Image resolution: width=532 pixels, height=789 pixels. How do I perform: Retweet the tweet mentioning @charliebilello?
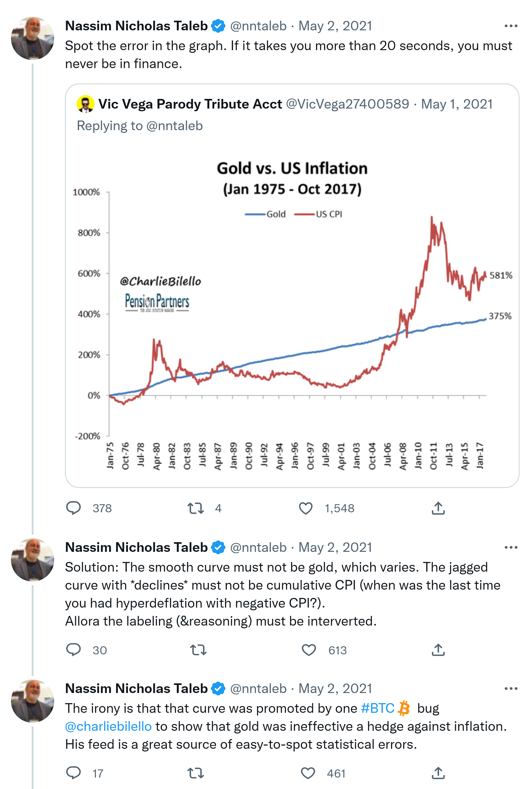pyautogui.click(x=196, y=773)
